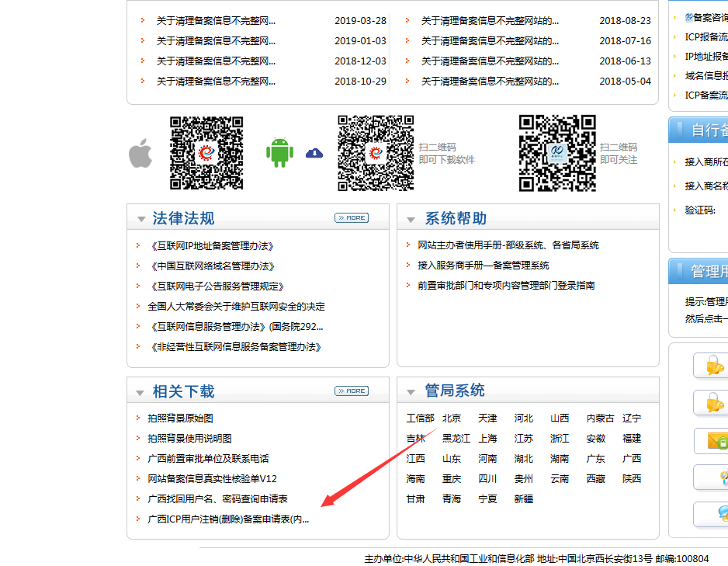The width and height of the screenshot is (728, 566).
Task: Open 广西ICP用户注销(删除)备案申请表 download link
Action: [x=228, y=519]
